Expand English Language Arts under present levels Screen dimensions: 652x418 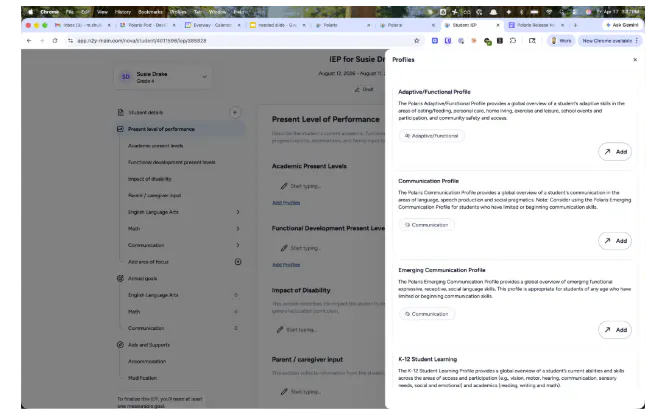[239, 213]
